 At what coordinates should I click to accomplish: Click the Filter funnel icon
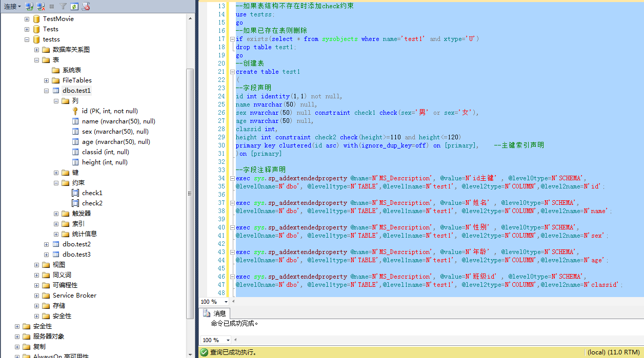pyautogui.click(x=63, y=7)
